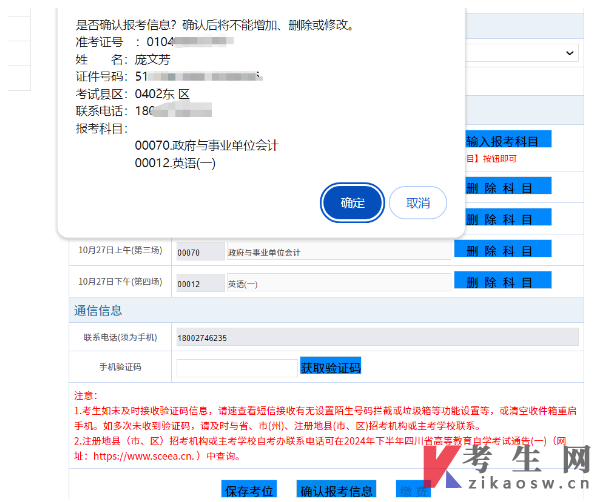The width and height of the screenshot is (605, 502).
Task: Click the 注意: heading in red notes
Action: (86, 396)
